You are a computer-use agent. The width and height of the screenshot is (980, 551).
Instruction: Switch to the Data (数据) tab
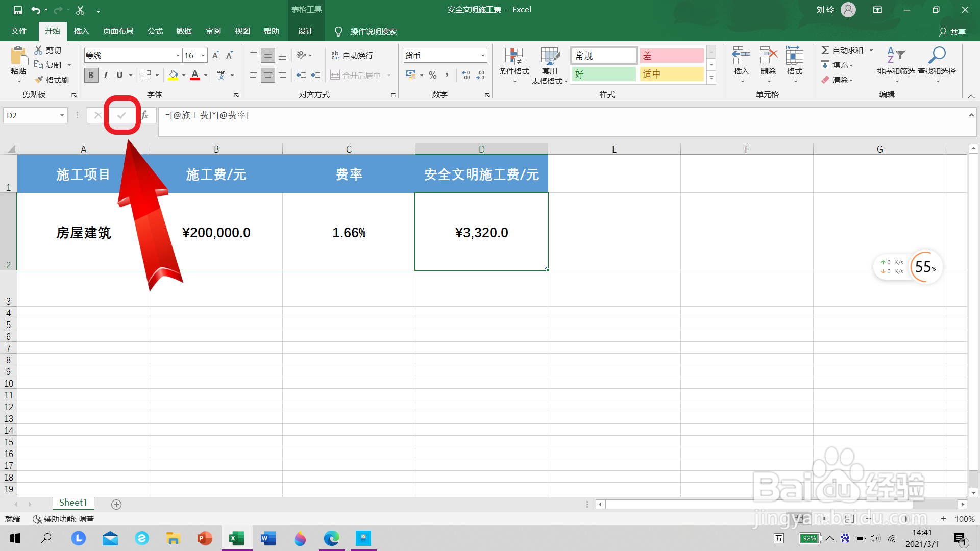pos(184,31)
